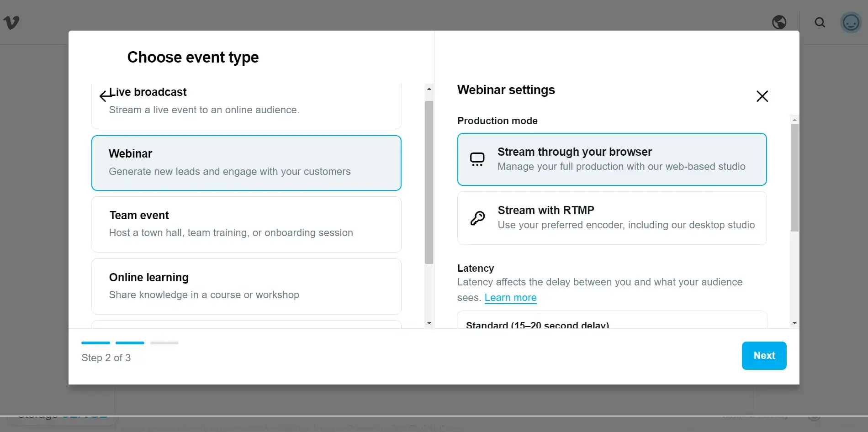The width and height of the screenshot is (868, 432).
Task: Click the key icon beside Stream with RTMP
Action: point(478,218)
